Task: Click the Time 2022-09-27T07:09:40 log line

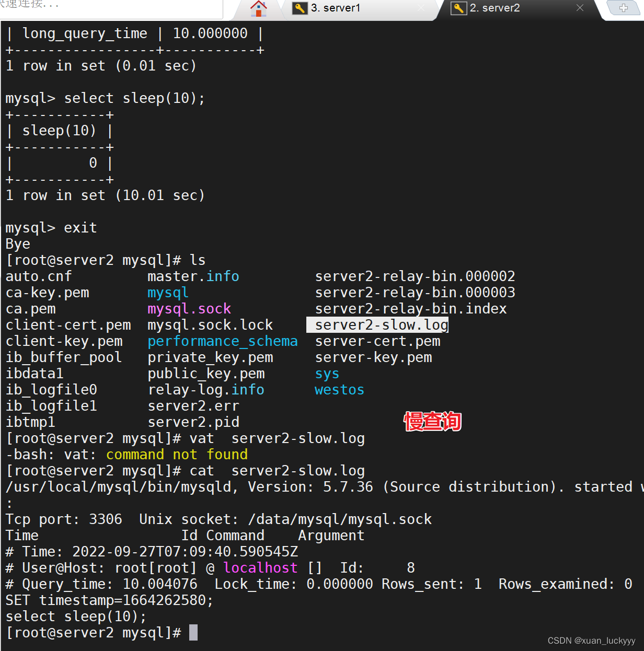Action: click(152, 552)
